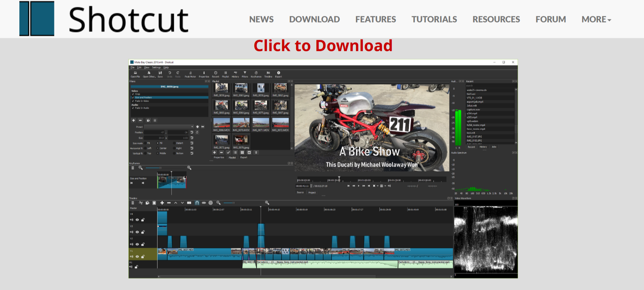Open the player zoom dropdown arrow
Viewport: 644px width, 290px height.
pyautogui.click(x=378, y=186)
